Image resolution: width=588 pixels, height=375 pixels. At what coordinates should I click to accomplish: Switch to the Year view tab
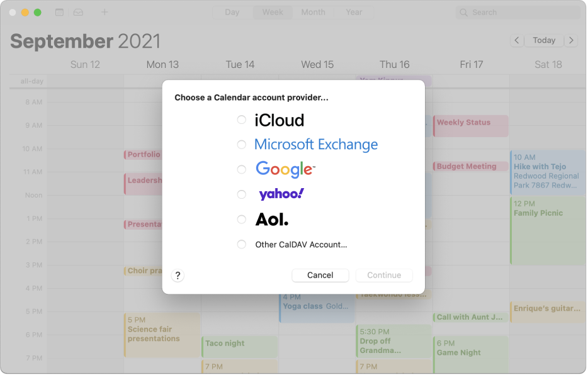(354, 13)
